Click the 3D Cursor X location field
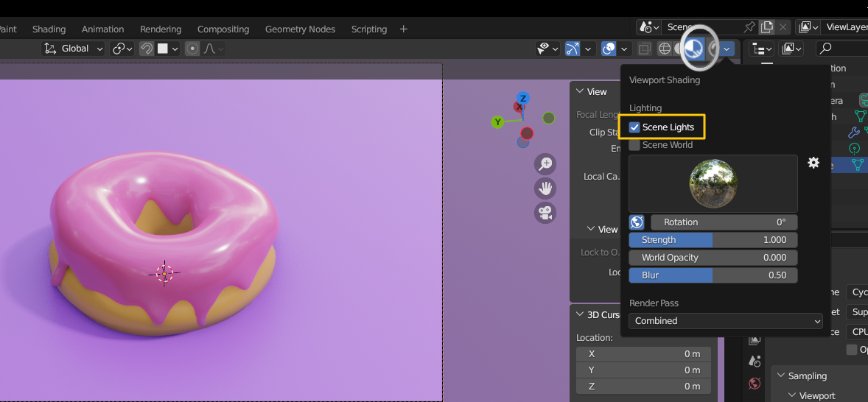 [x=643, y=354]
